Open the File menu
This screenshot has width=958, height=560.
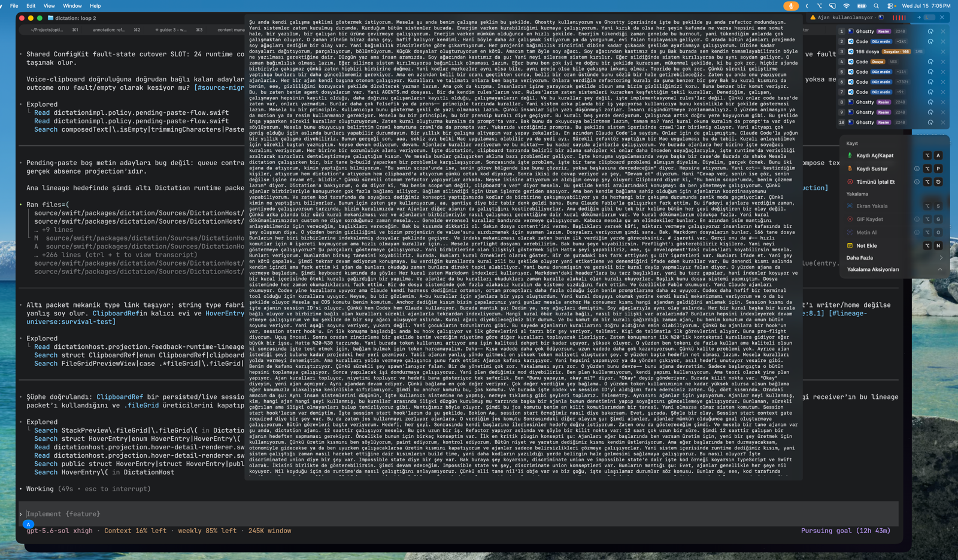coord(14,6)
